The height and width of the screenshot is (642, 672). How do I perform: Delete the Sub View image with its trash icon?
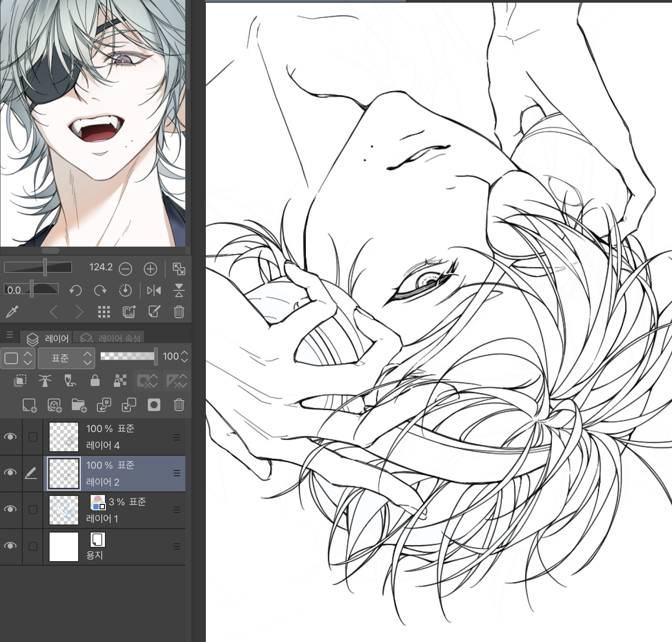[179, 312]
